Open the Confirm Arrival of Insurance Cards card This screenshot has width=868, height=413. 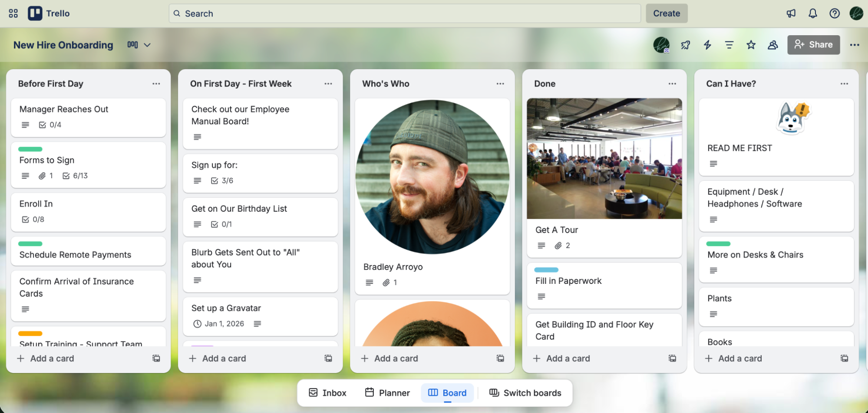[x=88, y=296]
